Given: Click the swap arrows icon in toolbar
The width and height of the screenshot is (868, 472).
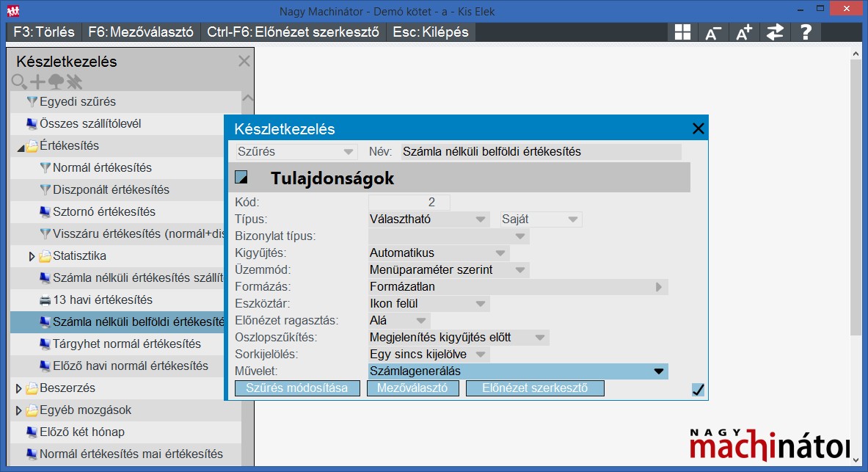Looking at the screenshot, I should [x=775, y=32].
